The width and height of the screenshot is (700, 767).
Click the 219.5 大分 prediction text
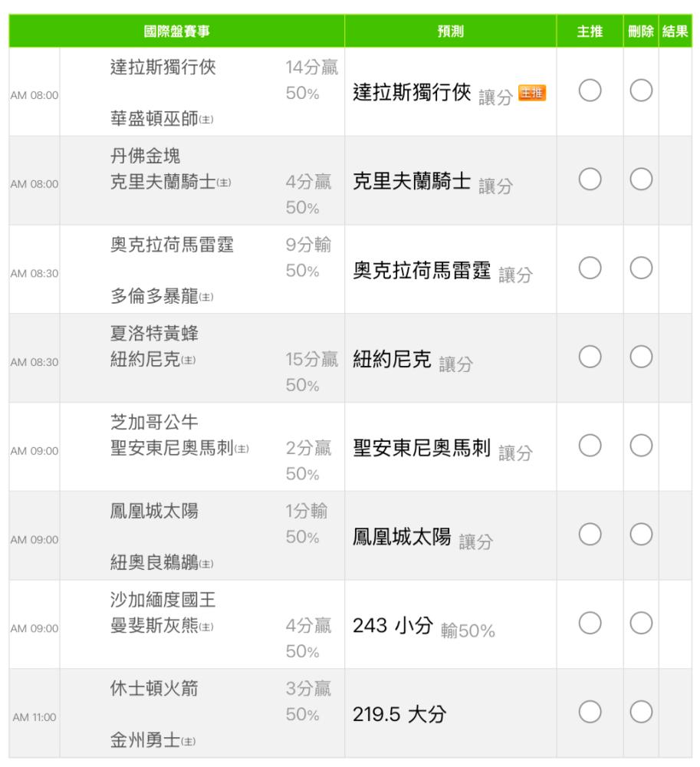[399, 714]
